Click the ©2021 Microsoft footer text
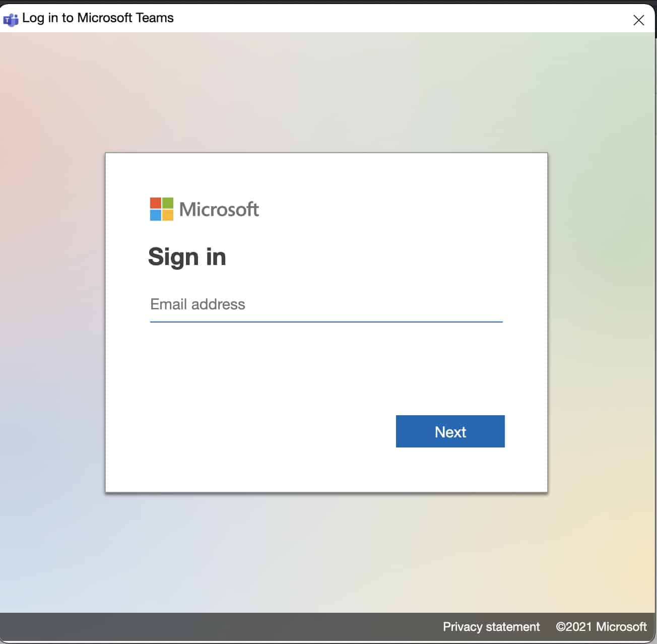The height and width of the screenshot is (644, 657). click(x=601, y=626)
